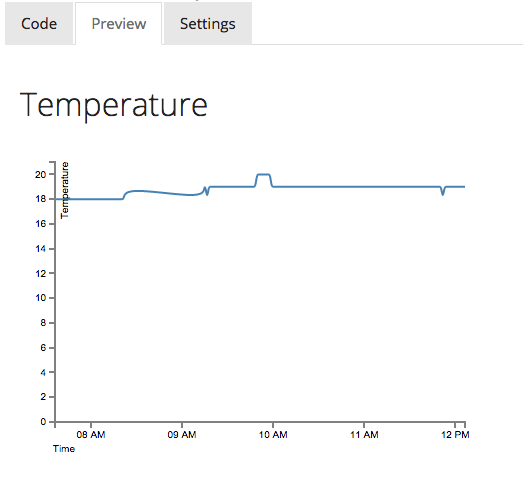
Task: Click the 6 value on the y-axis
Action: (x=43, y=348)
